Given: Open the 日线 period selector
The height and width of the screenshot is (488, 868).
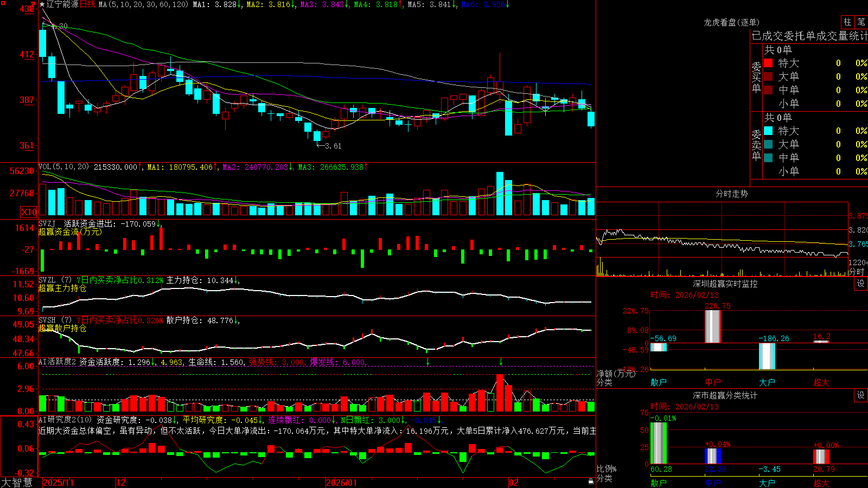Looking at the screenshot, I should tap(87, 4).
